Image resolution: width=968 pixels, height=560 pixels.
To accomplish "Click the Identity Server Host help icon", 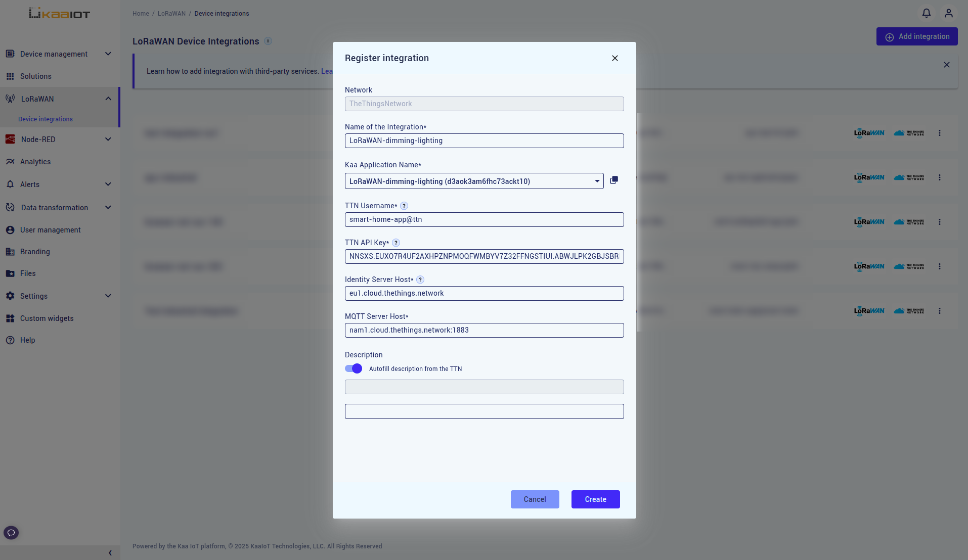I will pos(420,279).
